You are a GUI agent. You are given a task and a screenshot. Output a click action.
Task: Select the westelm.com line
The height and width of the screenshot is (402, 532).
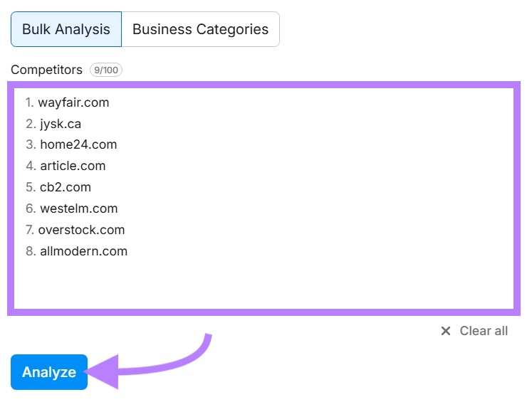(78, 208)
